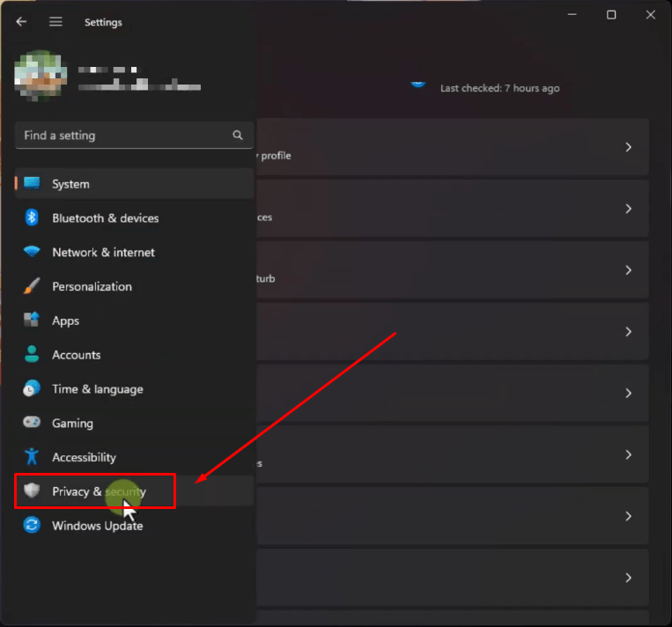Click the user profile avatar
Viewport: 672px width, 627px height.
point(41,76)
